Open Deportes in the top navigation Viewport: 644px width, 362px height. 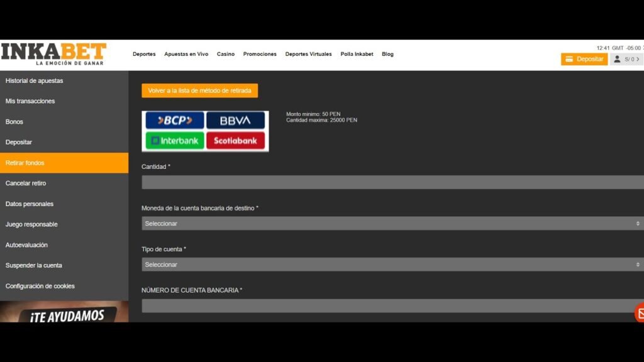coord(144,54)
